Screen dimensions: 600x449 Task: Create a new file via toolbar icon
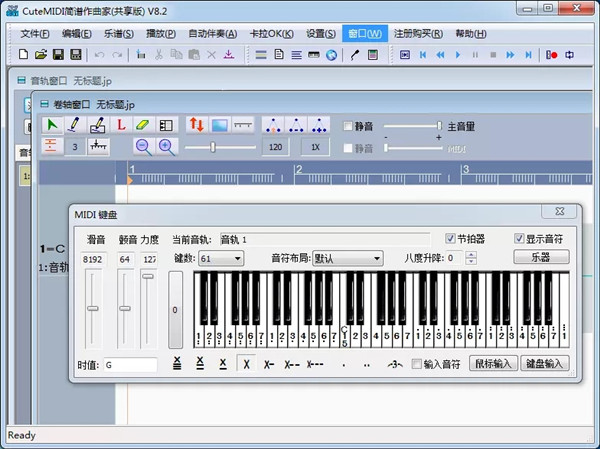23,55
